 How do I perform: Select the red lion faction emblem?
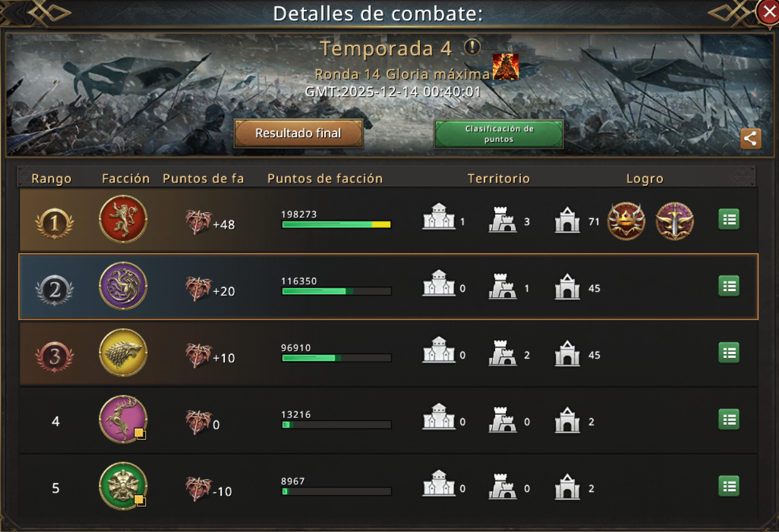pos(123,219)
